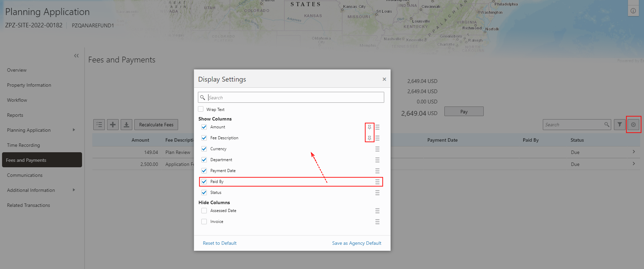The width and height of the screenshot is (644, 269).
Task: Click the download fees icon
Action: [126, 125]
